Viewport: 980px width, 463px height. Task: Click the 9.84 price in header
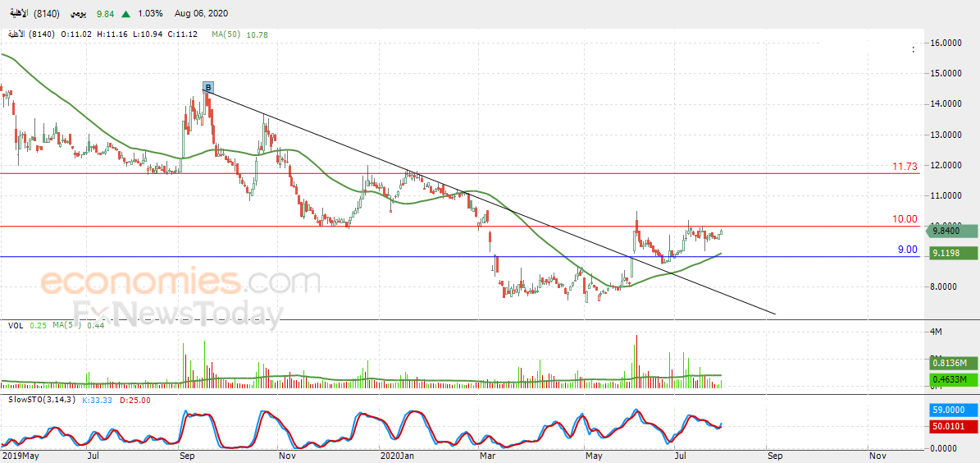(x=107, y=13)
